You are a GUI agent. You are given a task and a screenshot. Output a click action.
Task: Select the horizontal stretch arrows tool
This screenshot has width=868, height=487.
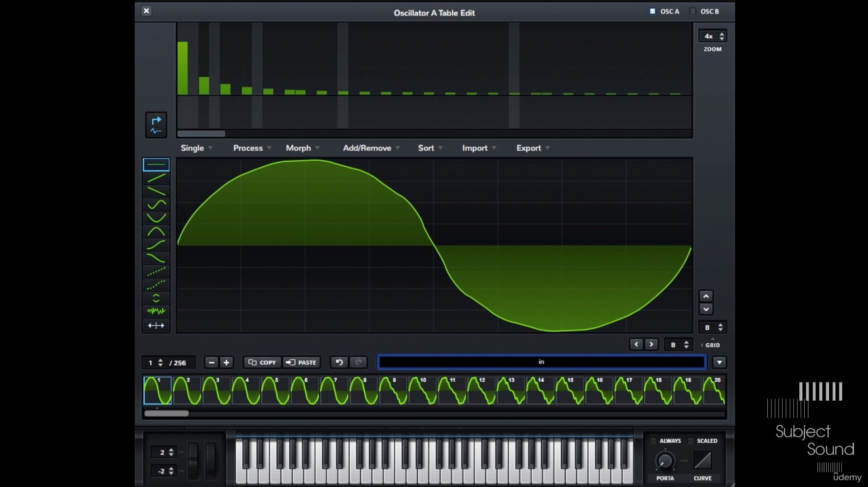[156, 325]
